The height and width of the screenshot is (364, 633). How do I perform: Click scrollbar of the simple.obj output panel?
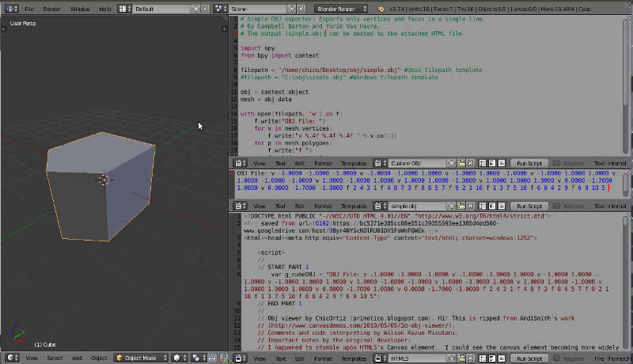point(626,184)
